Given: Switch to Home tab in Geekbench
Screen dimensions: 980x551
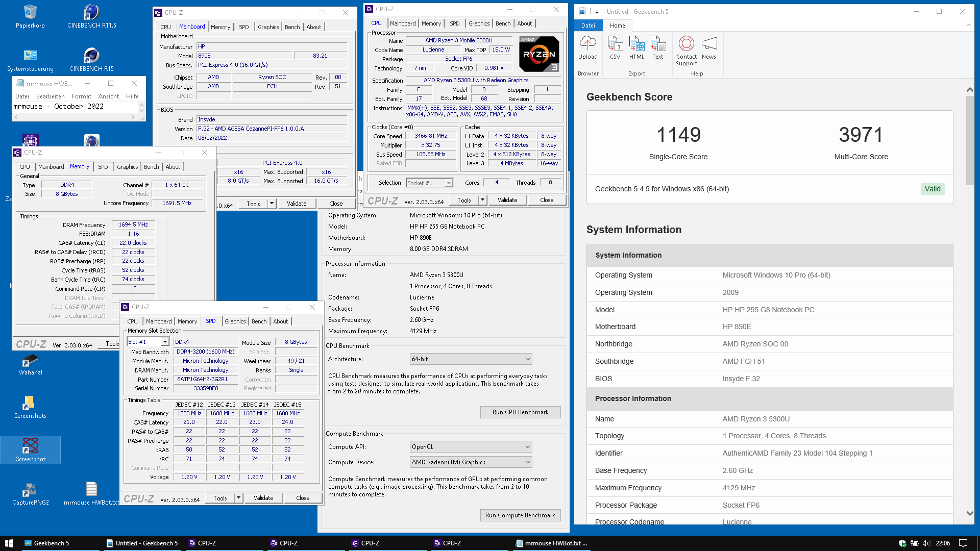Looking at the screenshot, I should (617, 26).
